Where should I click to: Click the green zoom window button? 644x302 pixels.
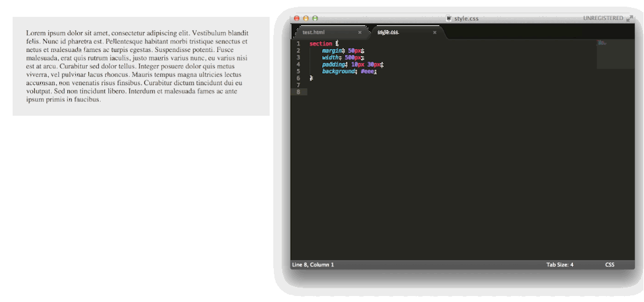click(x=315, y=18)
